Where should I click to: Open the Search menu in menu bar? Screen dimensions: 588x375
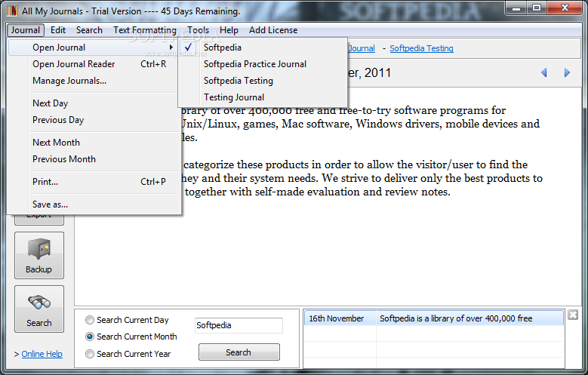[89, 30]
